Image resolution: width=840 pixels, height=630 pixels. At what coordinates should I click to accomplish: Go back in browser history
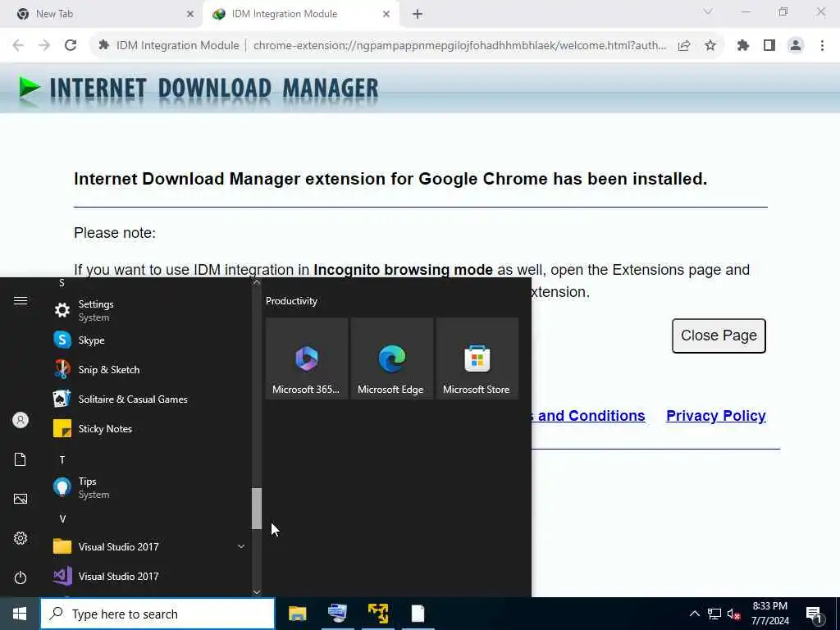[18, 45]
